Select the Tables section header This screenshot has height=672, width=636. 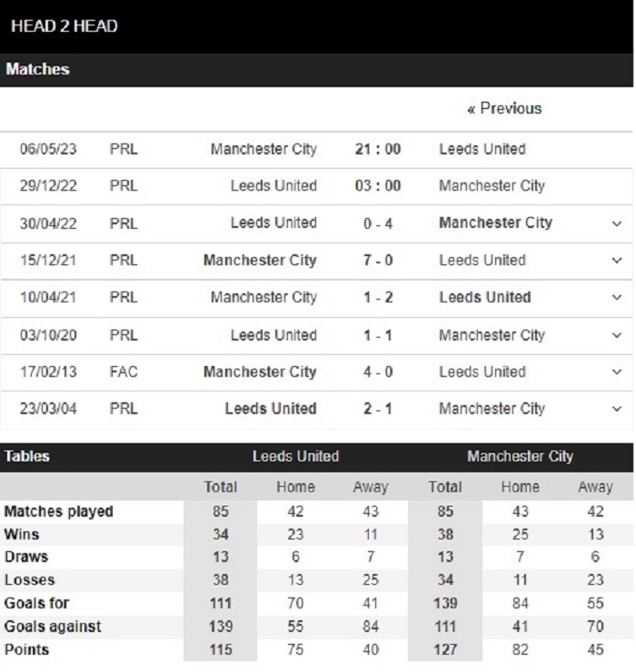(27, 457)
